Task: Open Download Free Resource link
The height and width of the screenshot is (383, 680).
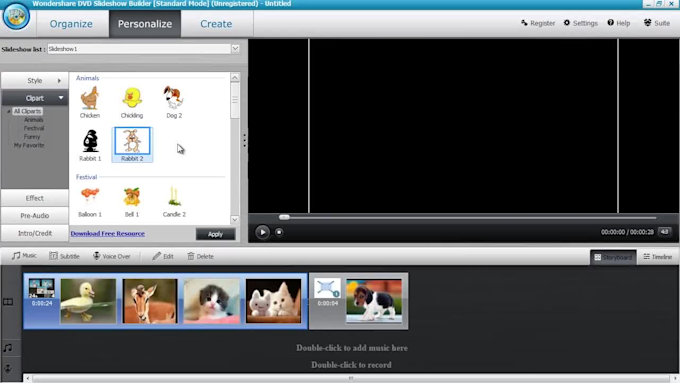Action: (108, 233)
